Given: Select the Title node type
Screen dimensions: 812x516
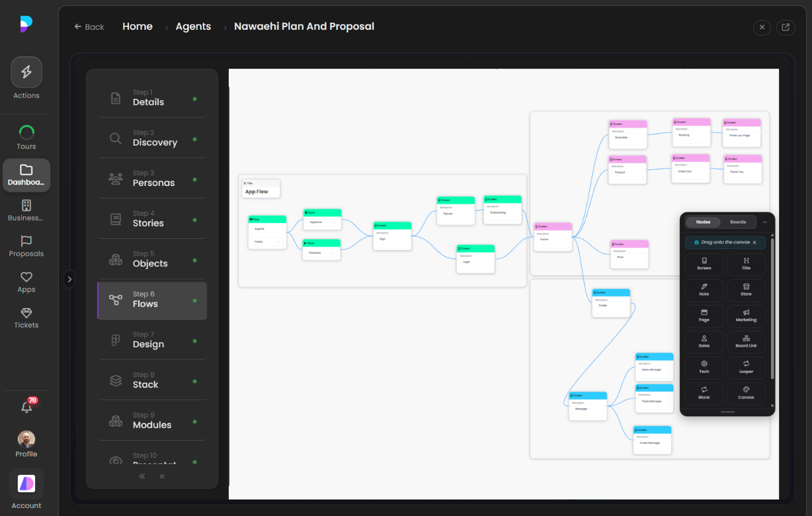Looking at the screenshot, I should (x=746, y=264).
